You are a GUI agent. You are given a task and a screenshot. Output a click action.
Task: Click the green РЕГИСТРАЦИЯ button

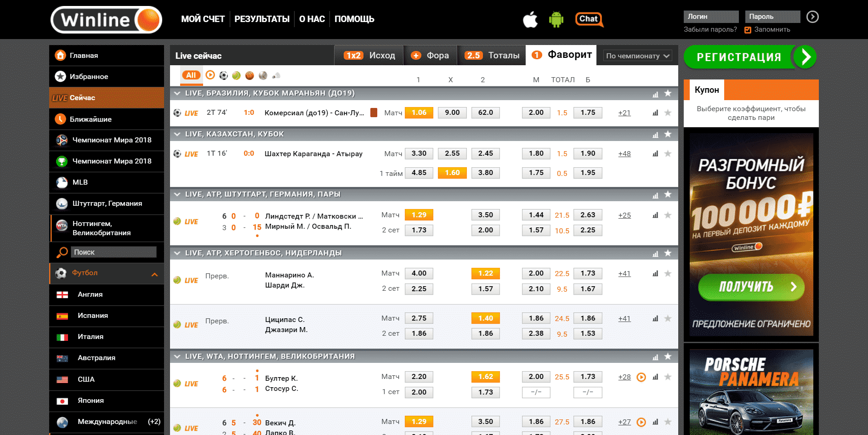tap(750, 57)
